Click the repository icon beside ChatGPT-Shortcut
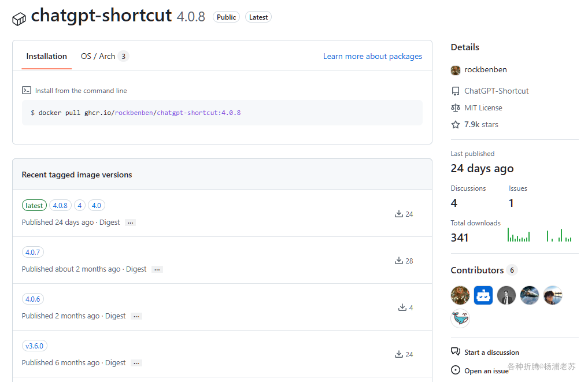Viewport: 588px width, 382px height. coord(455,91)
